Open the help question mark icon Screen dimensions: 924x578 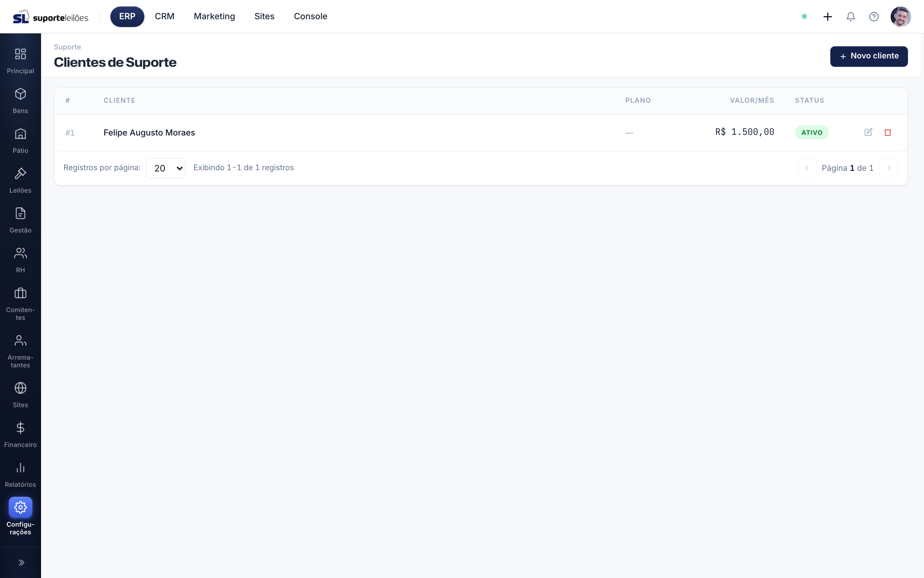(x=874, y=16)
